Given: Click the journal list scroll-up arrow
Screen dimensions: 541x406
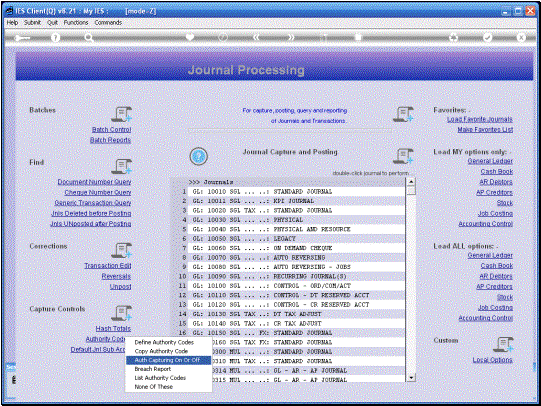Looking at the screenshot, I should pos(411,182).
